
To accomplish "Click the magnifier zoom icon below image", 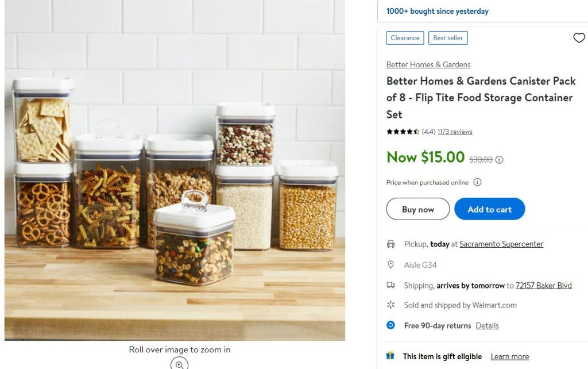I will pos(179,364).
